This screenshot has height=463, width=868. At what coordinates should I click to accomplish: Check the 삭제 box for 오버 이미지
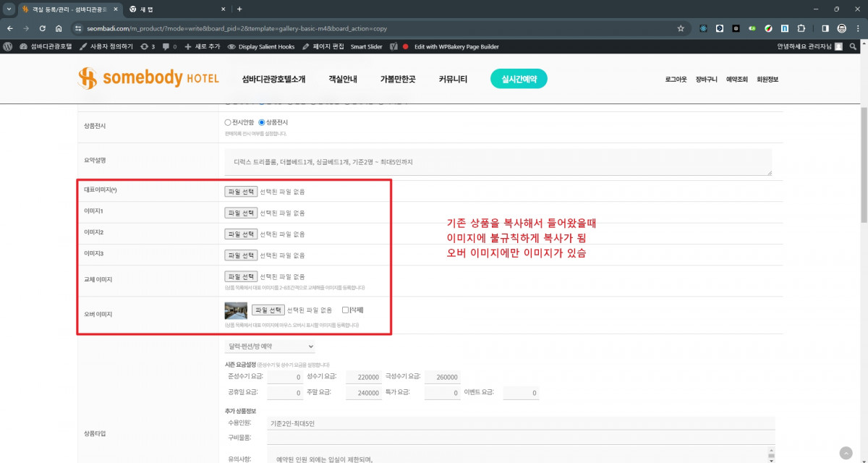click(x=346, y=310)
